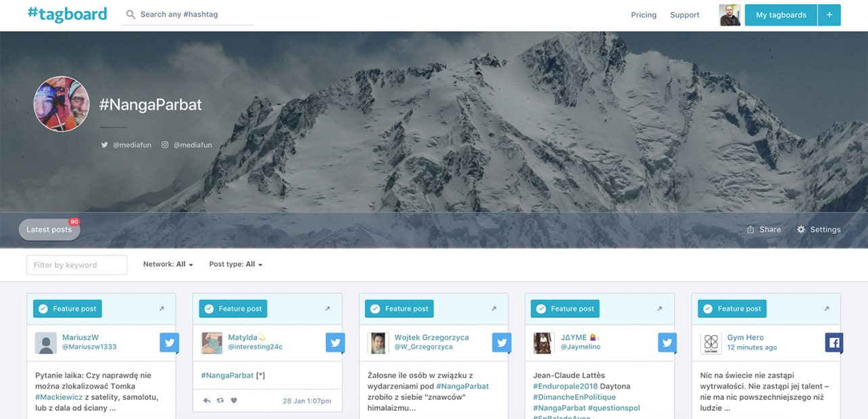Viewport: 868px width, 419px height.
Task: Toggle Feature post on JΔYME's card
Action: [565, 309]
